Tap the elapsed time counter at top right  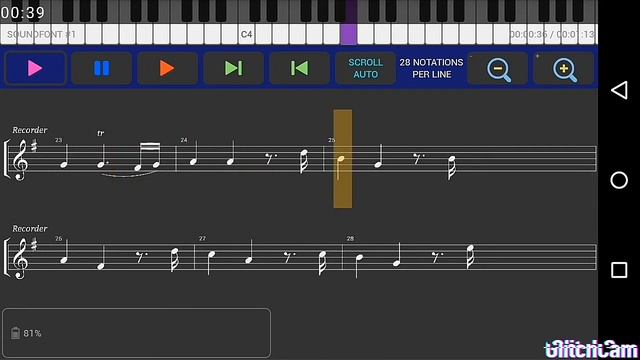click(x=553, y=34)
